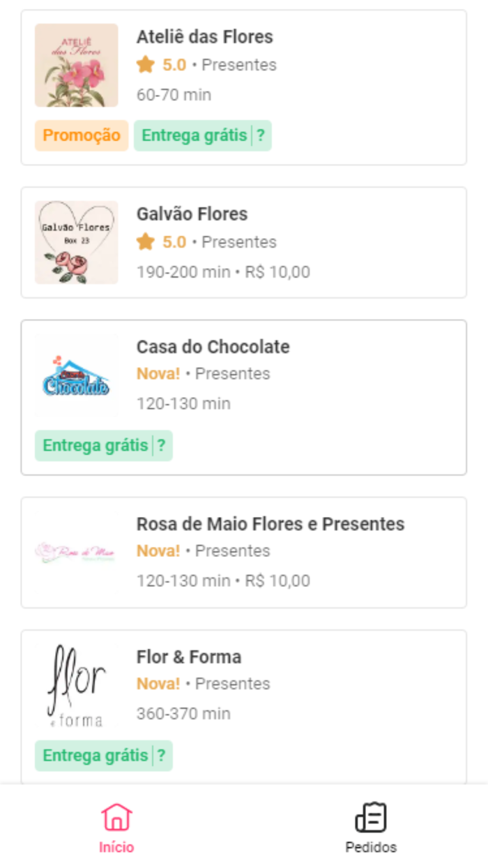
Task: Switch to the Pedidos tab
Action: [x=372, y=827]
